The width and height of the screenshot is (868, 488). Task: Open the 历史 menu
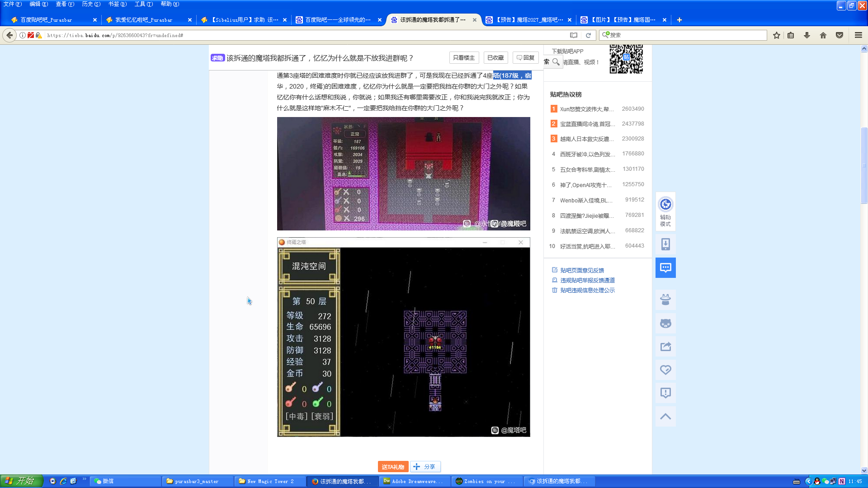[x=91, y=4]
